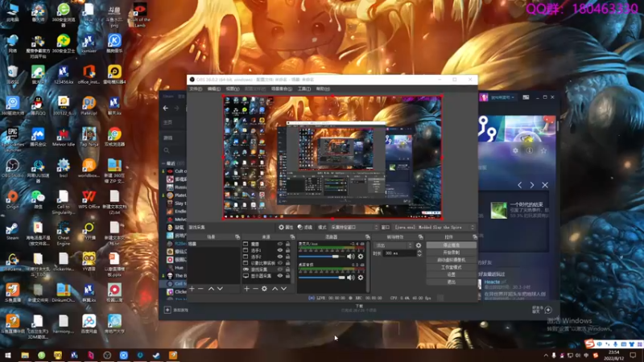This screenshot has width=644, height=362.
Task: Move the selected source up
Action: pyautogui.click(x=275, y=289)
